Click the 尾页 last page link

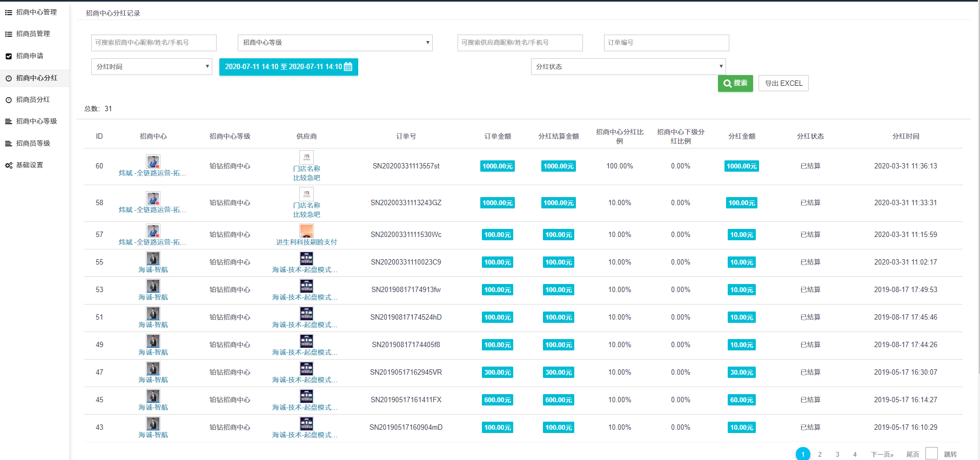click(912, 455)
